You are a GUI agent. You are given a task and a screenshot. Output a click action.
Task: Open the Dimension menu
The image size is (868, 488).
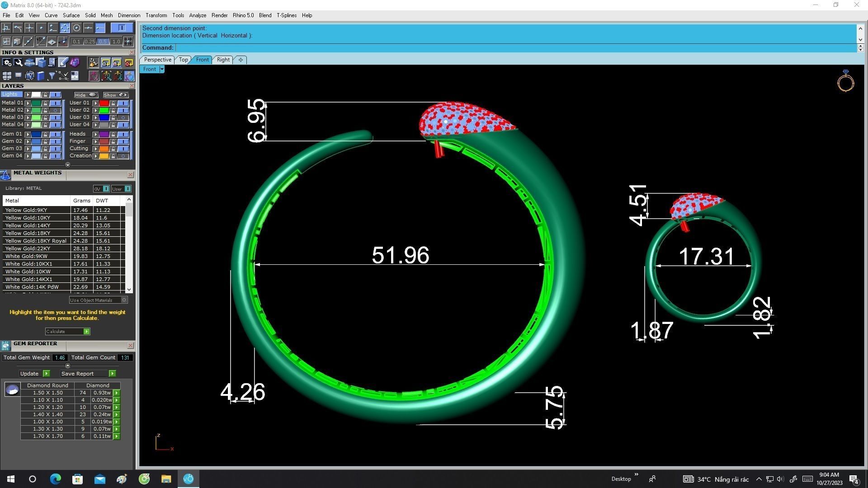(x=129, y=15)
